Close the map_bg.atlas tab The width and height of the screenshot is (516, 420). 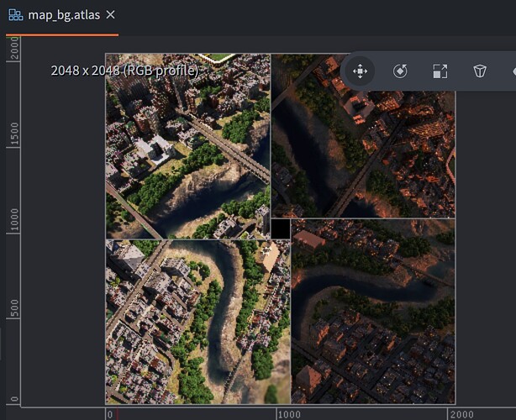coord(111,15)
